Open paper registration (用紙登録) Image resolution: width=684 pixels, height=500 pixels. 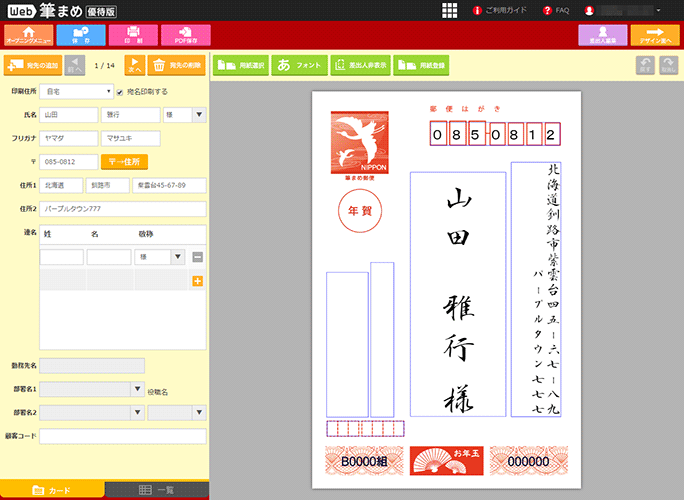tap(421, 65)
